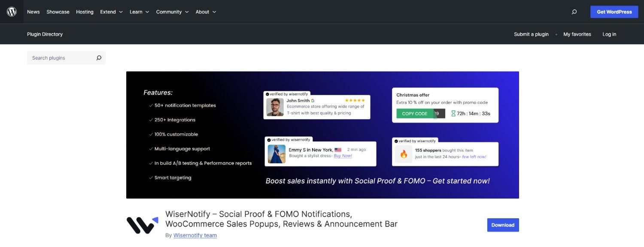Expand the Extend dropdown menu
This screenshot has height=247, width=644.
pos(111,12)
